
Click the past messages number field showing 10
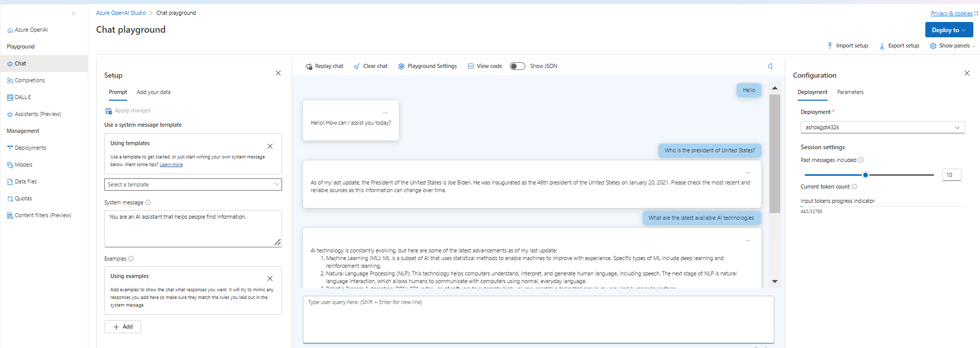tap(951, 175)
